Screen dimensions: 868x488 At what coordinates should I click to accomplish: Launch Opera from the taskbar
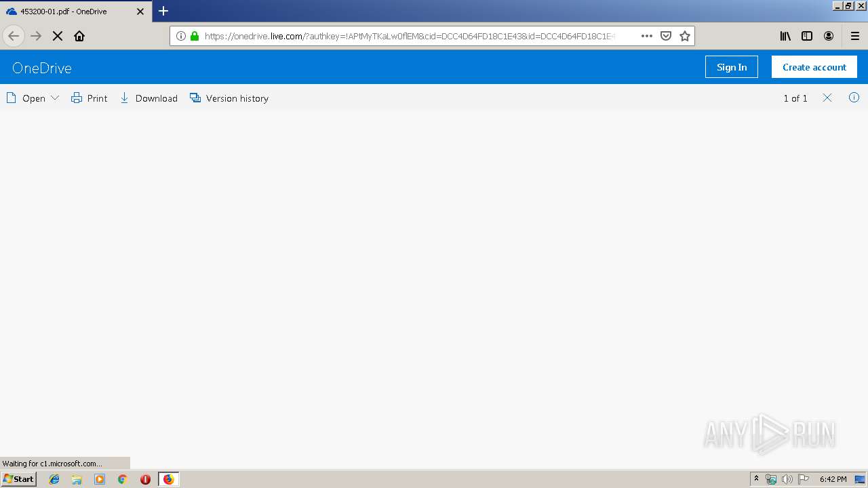pyautogui.click(x=145, y=479)
